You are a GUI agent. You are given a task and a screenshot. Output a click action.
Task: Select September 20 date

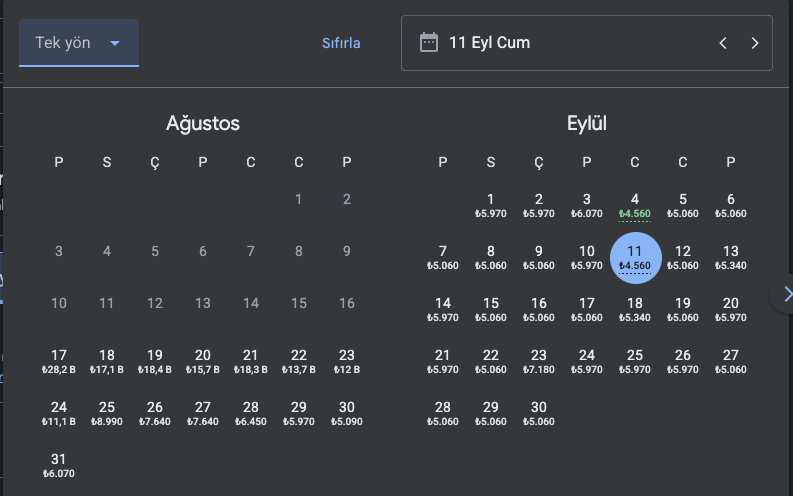click(x=731, y=310)
